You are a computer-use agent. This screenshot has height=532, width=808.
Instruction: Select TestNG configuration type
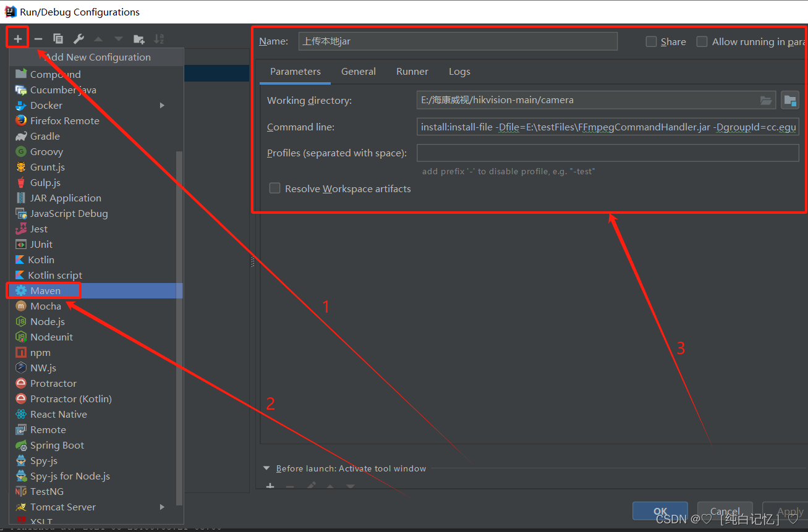pos(96,491)
